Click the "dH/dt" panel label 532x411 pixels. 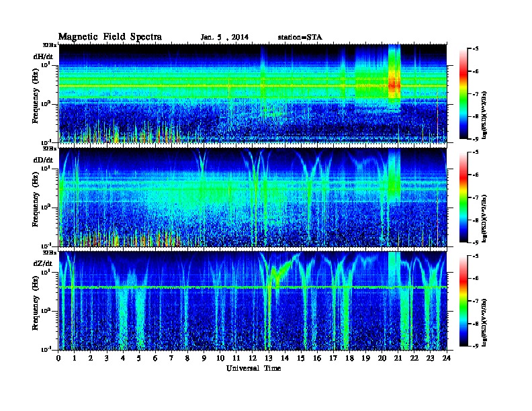[43, 56]
